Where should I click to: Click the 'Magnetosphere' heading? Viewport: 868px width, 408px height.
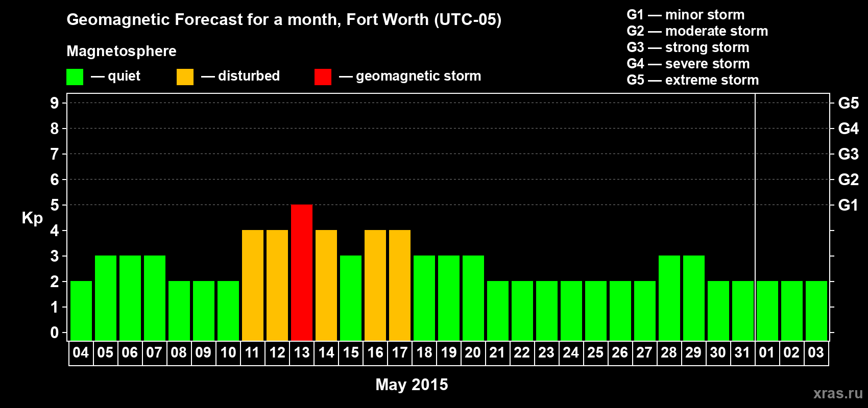click(122, 51)
